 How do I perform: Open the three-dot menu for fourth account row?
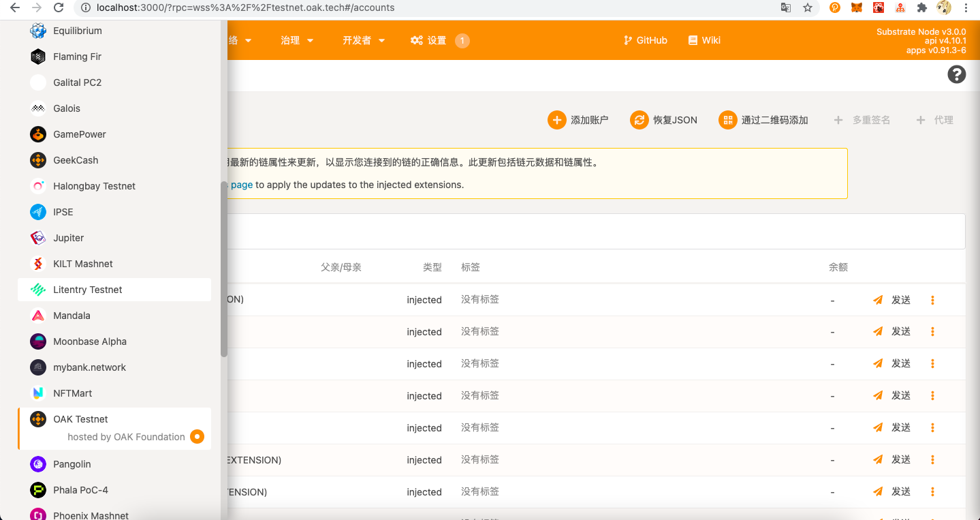(x=932, y=396)
